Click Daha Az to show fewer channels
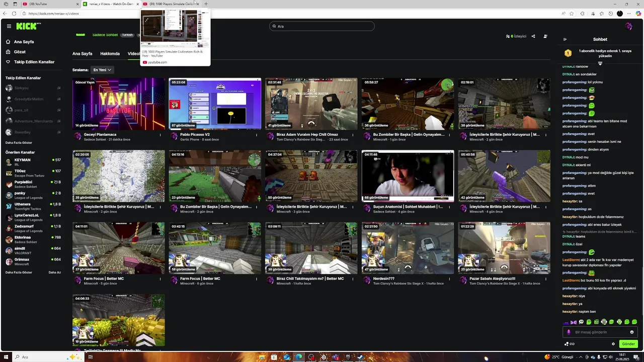Screen dimensions: 644x362 pos(55,273)
